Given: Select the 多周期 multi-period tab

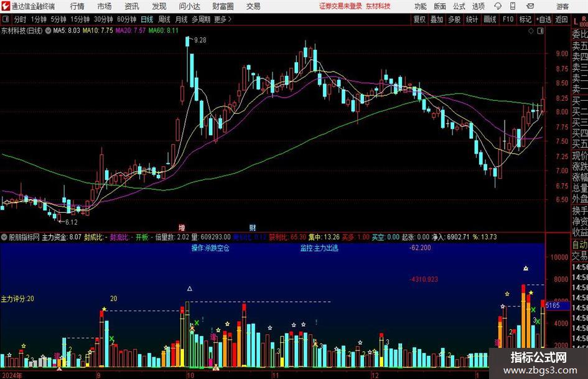Looking at the screenshot, I should click(201, 19).
